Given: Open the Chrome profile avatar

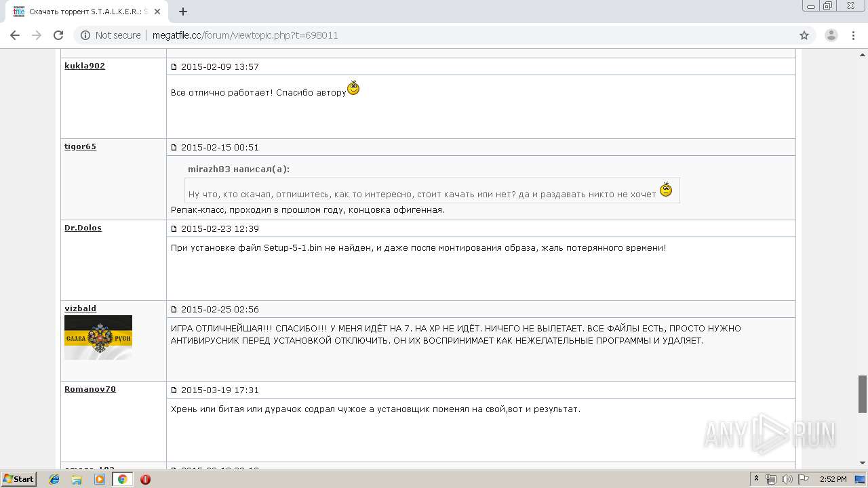Looking at the screenshot, I should (831, 35).
